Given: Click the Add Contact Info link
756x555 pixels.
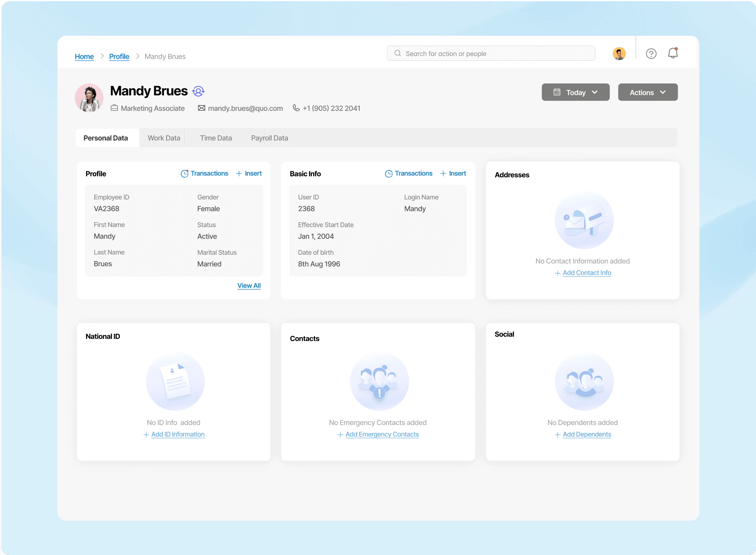Looking at the screenshot, I should 587,273.
